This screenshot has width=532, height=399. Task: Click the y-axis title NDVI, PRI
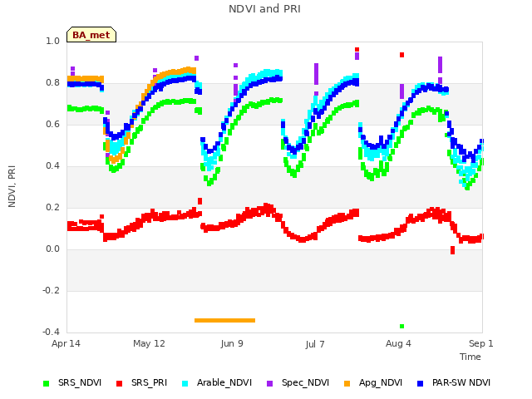point(12,186)
